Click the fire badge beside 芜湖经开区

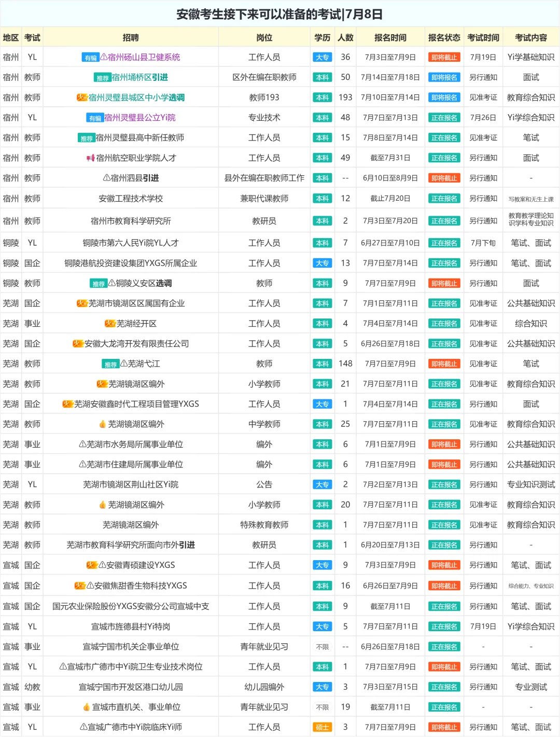tap(110, 324)
